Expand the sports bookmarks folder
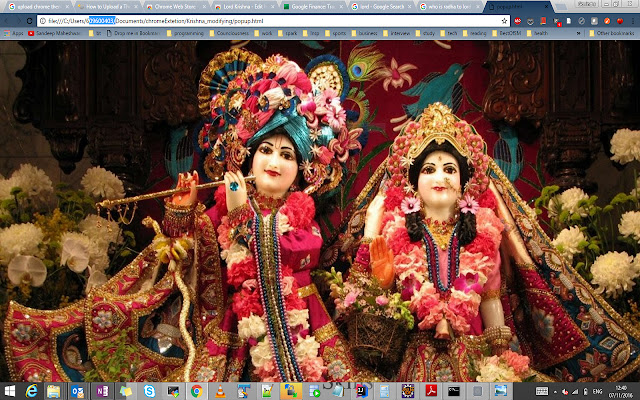The width and height of the screenshot is (640, 400). 336,33
